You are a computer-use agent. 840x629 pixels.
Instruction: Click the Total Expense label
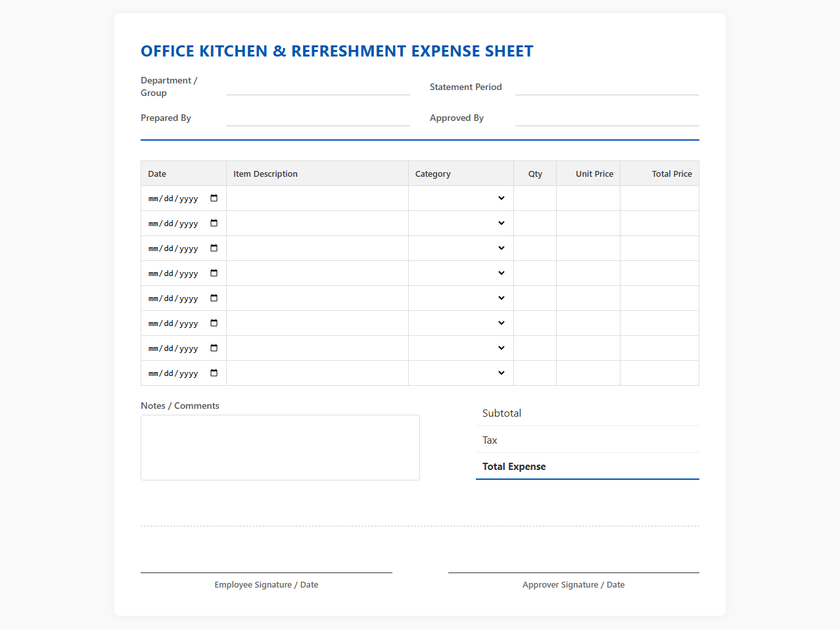pos(514,466)
